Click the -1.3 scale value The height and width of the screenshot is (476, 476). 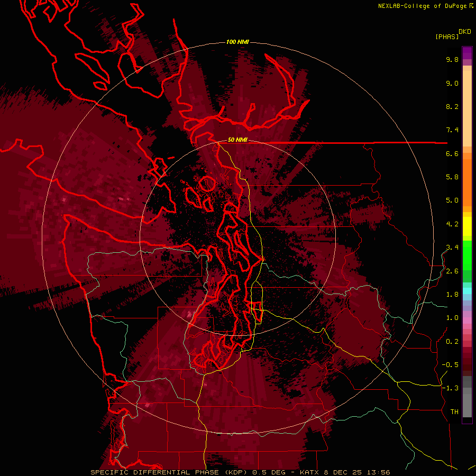point(450,388)
